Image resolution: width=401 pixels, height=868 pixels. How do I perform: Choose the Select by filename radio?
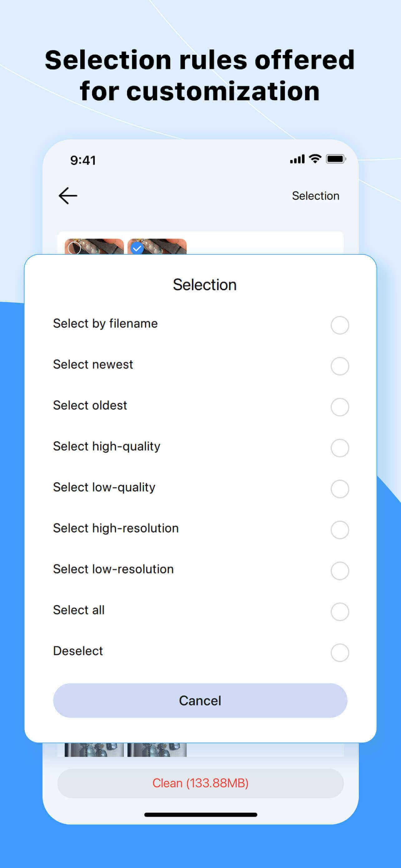tap(339, 325)
